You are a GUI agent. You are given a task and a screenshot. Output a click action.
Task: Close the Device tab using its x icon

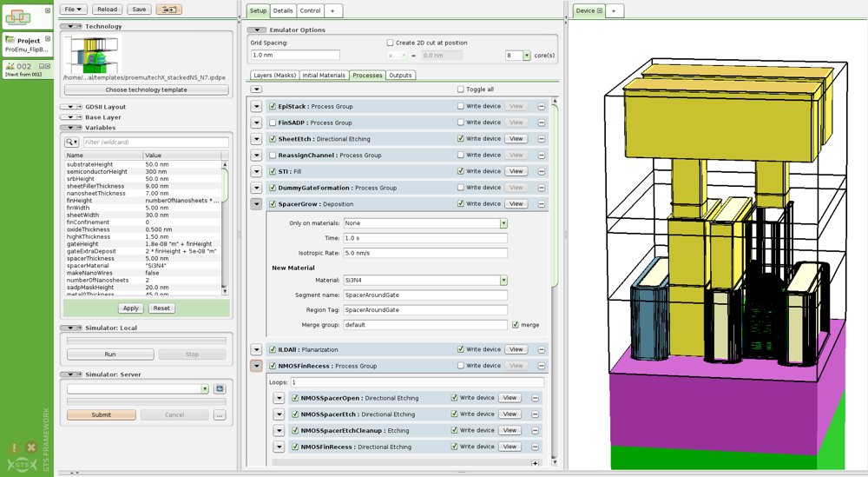pos(599,10)
